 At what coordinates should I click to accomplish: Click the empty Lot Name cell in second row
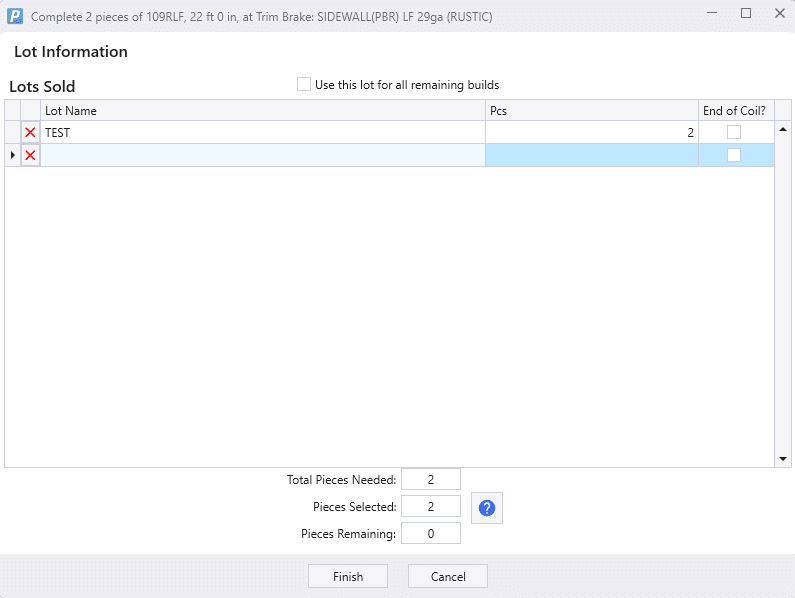(262, 155)
